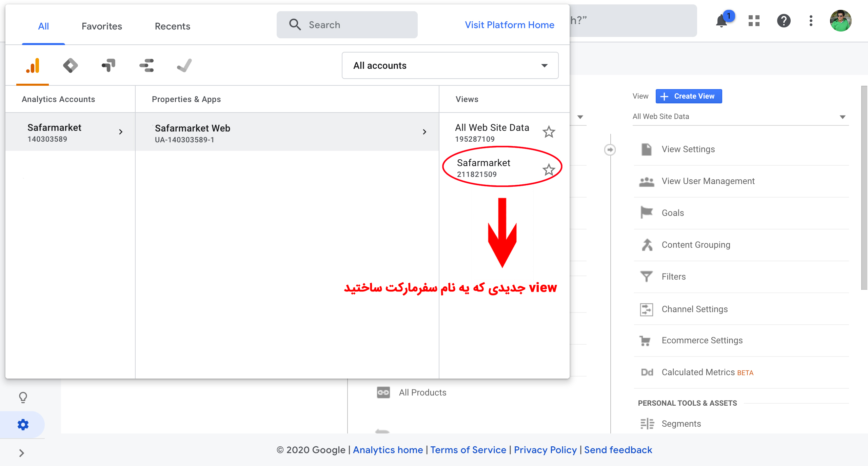Star the All Web Site Data view
Viewport: 868px width, 466px height.
coord(549,132)
